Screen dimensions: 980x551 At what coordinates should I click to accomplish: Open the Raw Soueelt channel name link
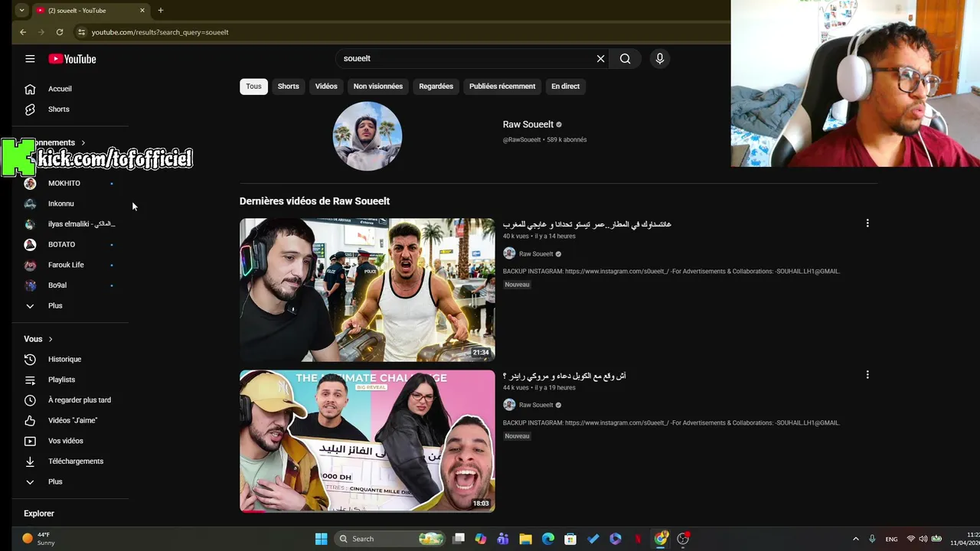528,124
